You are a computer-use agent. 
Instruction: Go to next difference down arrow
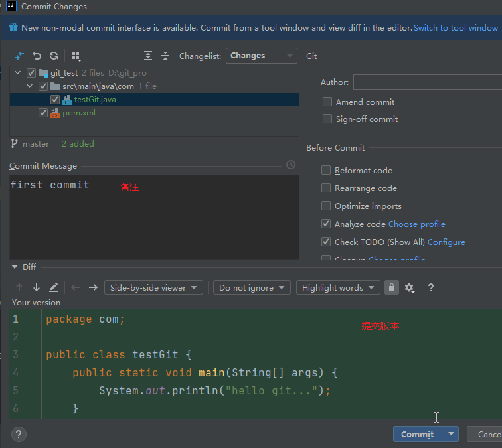click(x=37, y=287)
